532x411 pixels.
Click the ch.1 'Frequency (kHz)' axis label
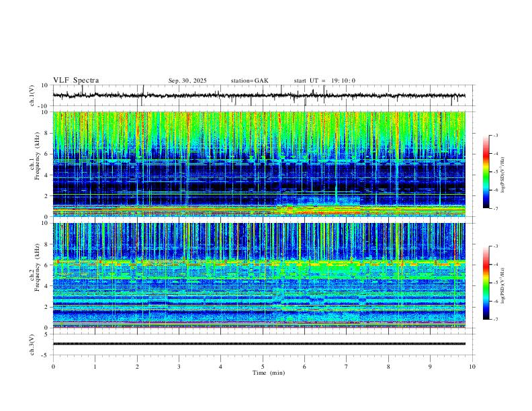pos(37,156)
